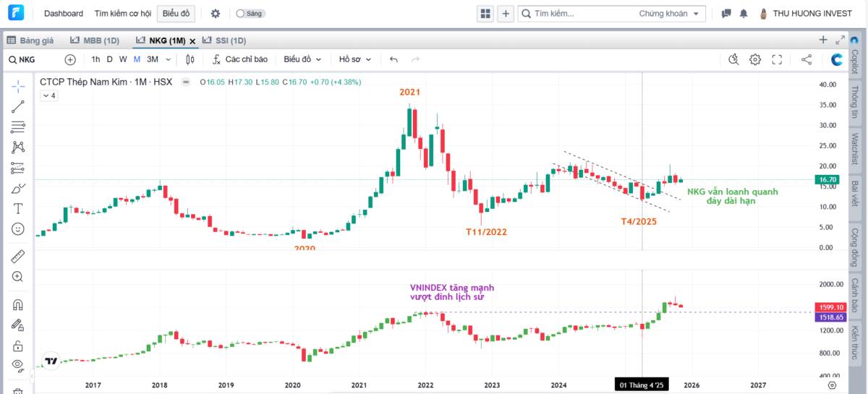The image size is (868, 394).
Task: Toggle visibility of all drawings eye icon
Action: click(x=18, y=365)
